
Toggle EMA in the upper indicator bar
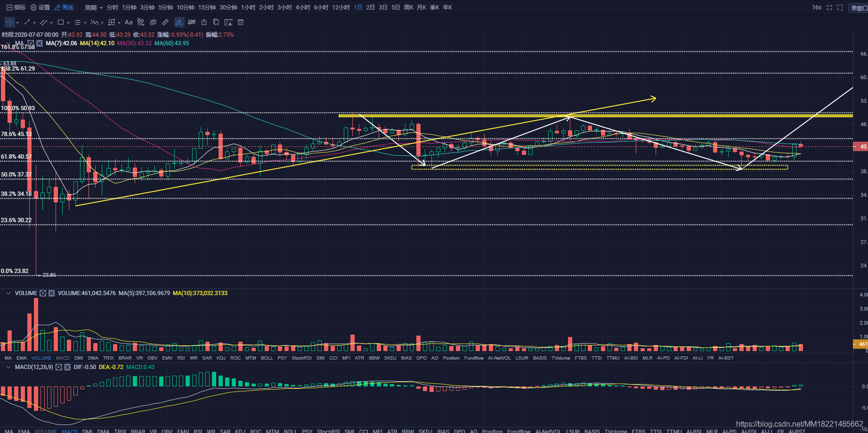[x=22, y=358]
